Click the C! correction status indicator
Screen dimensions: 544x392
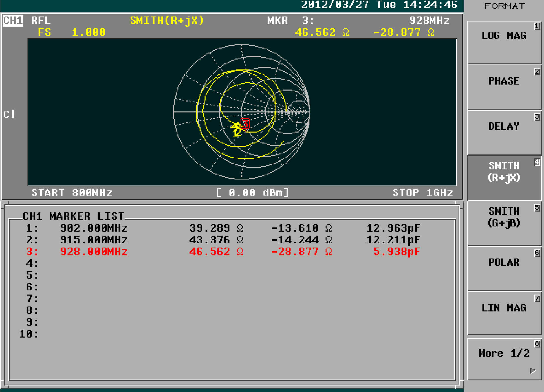[x=9, y=114]
